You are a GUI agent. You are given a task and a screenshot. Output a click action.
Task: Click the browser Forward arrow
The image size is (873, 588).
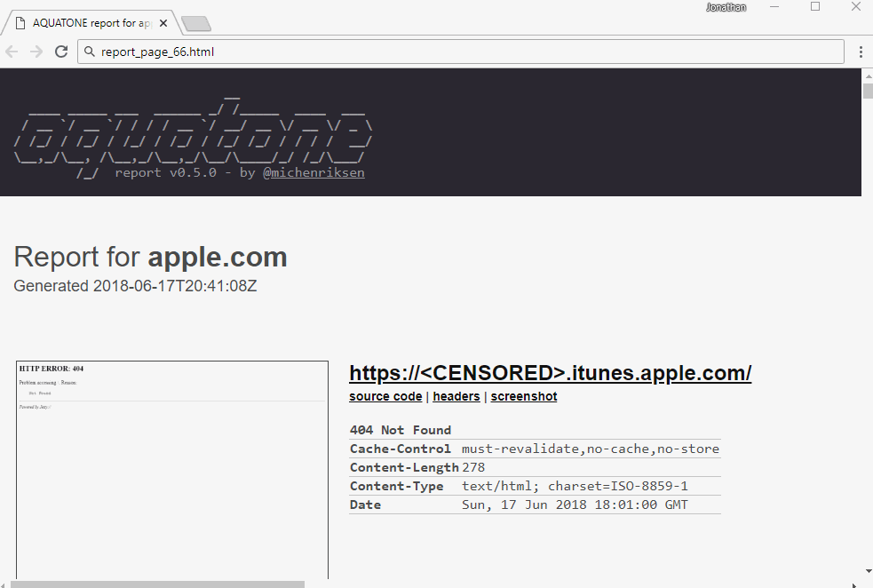pos(36,52)
